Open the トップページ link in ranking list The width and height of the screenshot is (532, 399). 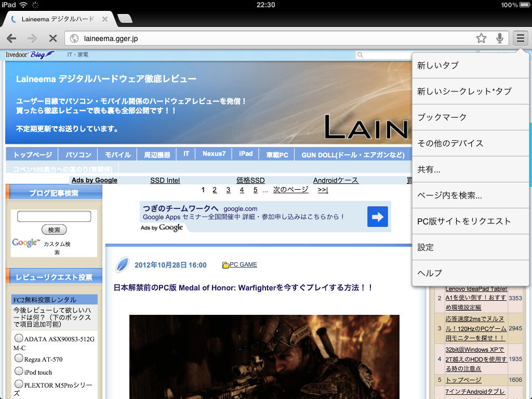click(x=463, y=380)
